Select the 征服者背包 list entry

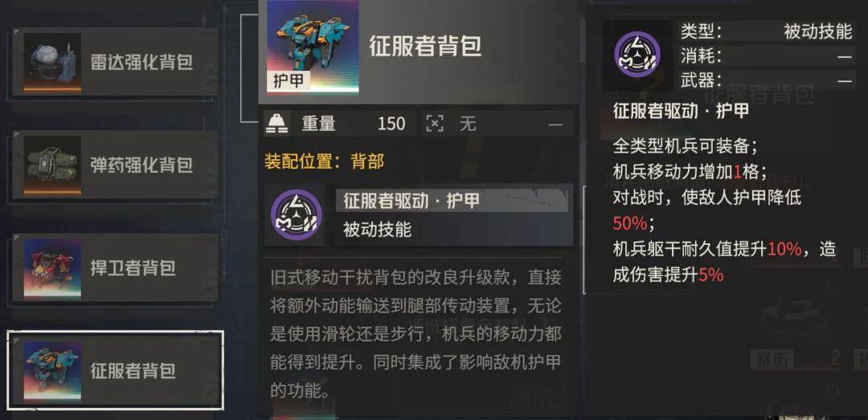pyautogui.click(x=115, y=370)
